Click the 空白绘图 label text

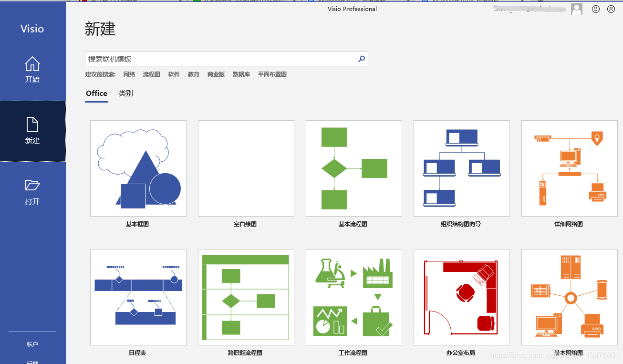245,224
